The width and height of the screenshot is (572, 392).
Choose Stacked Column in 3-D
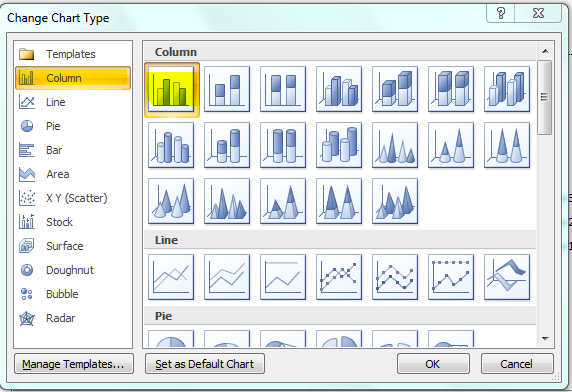pyautogui.click(x=395, y=89)
